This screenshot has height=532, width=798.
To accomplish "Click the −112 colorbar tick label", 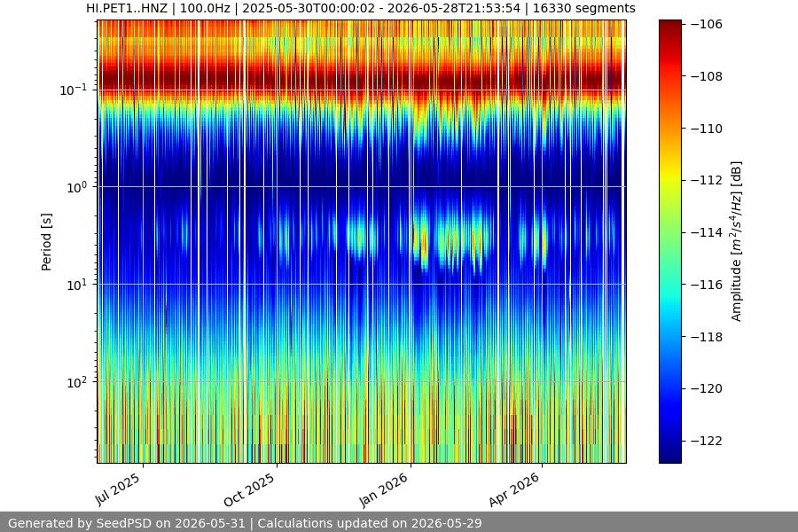I will 707,180.
